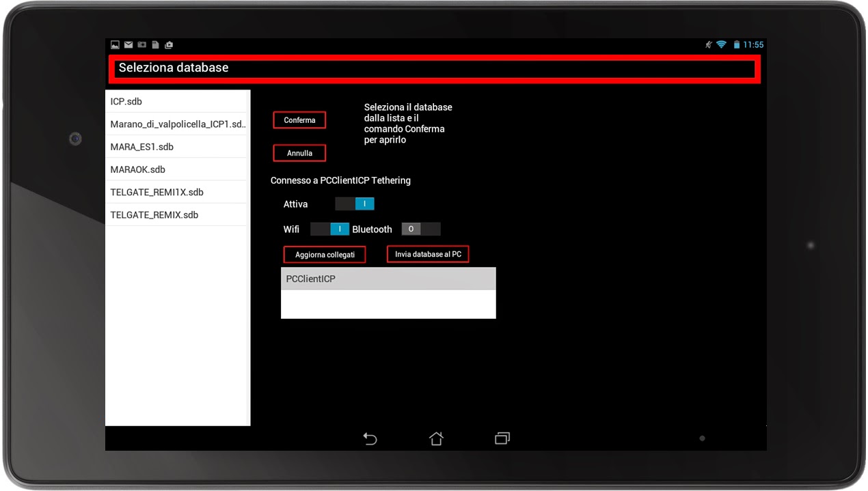Tap the Annulla button
868x491 pixels.
(299, 153)
